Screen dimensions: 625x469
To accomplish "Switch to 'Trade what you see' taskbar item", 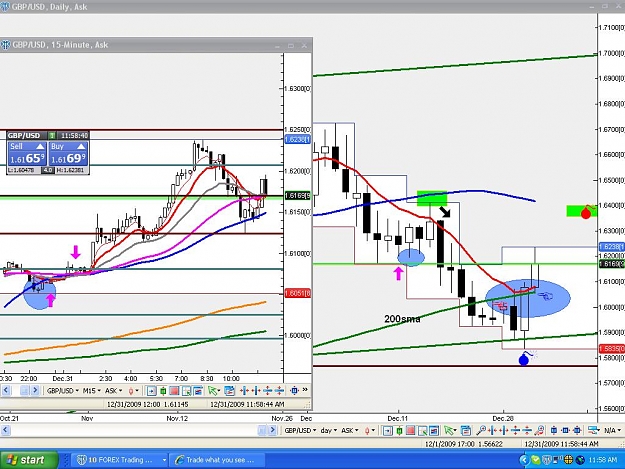I will pos(217,460).
